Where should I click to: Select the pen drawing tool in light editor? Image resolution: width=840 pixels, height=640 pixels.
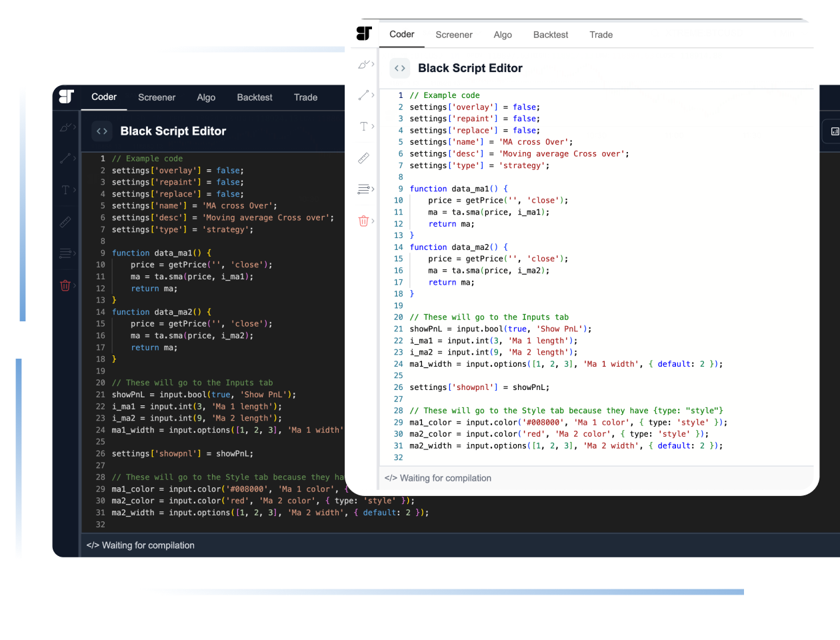pyautogui.click(x=363, y=65)
